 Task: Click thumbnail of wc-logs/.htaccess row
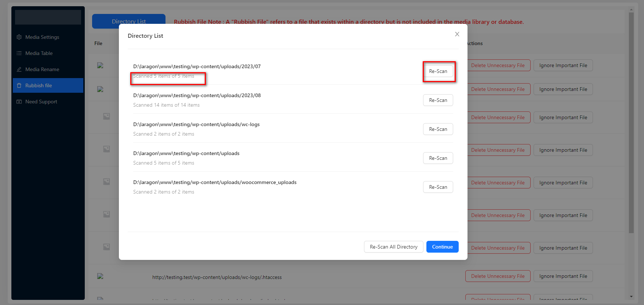click(x=100, y=276)
